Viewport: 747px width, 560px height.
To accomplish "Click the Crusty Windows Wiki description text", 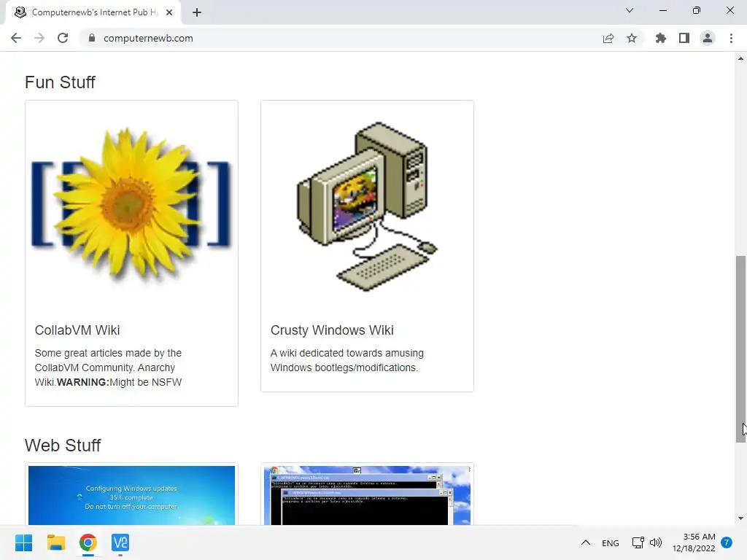I will 347,360.
